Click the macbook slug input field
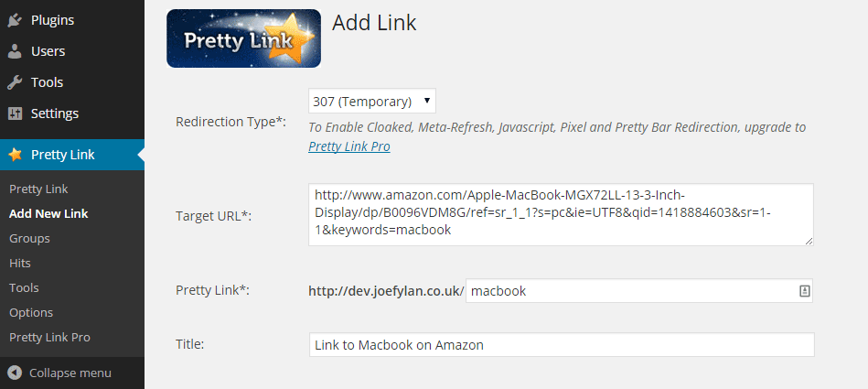Image resolution: width=868 pixels, height=389 pixels. (638, 291)
